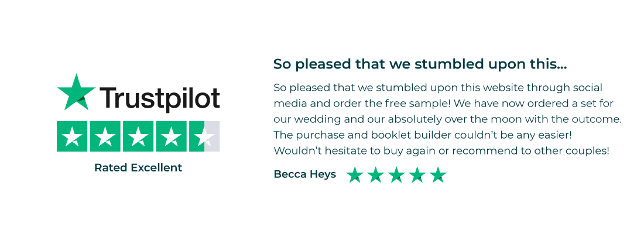Click the first star beside Becca Heys

coord(355,175)
